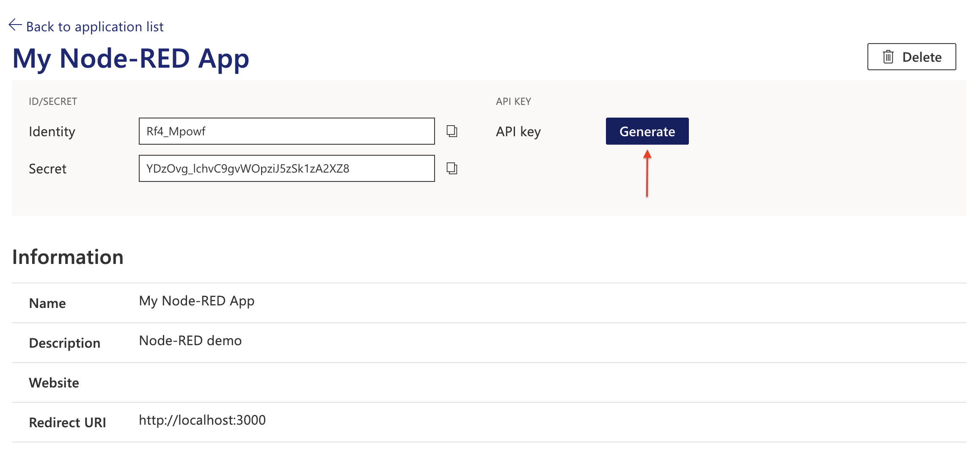Click the back arrow icon
980x467 pixels.
15,25
